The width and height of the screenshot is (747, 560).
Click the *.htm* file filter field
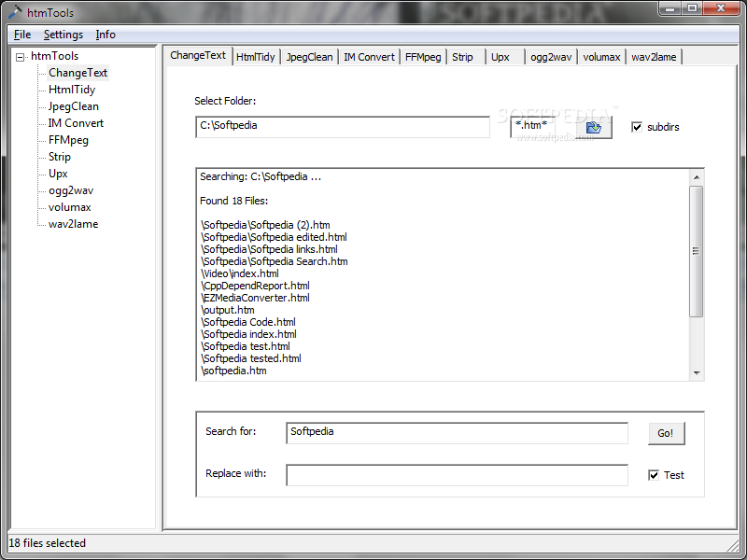pyautogui.click(x=532, y=127)
